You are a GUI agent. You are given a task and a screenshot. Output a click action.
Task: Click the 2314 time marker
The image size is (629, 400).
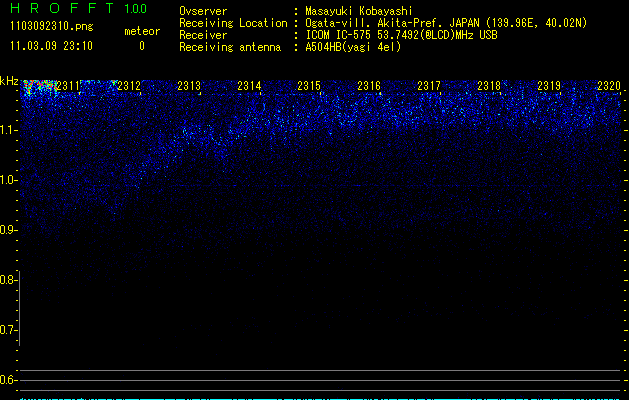(249, 85)
